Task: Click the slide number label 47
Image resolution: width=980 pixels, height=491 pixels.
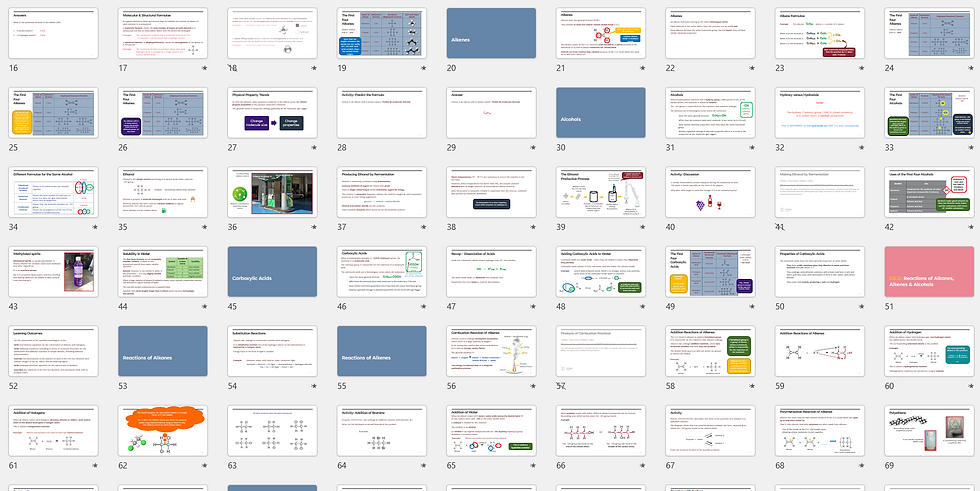Action: [x=452, y=307]
